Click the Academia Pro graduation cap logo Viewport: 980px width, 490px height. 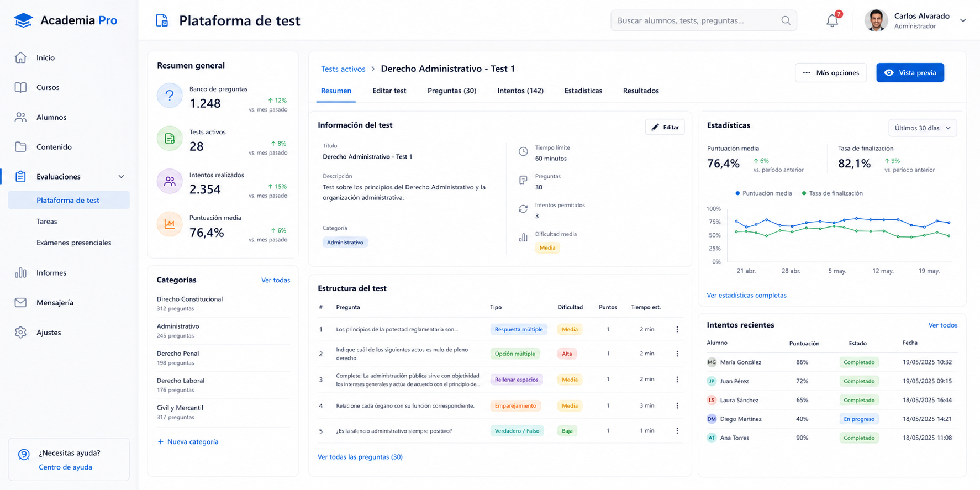(23, 20)
